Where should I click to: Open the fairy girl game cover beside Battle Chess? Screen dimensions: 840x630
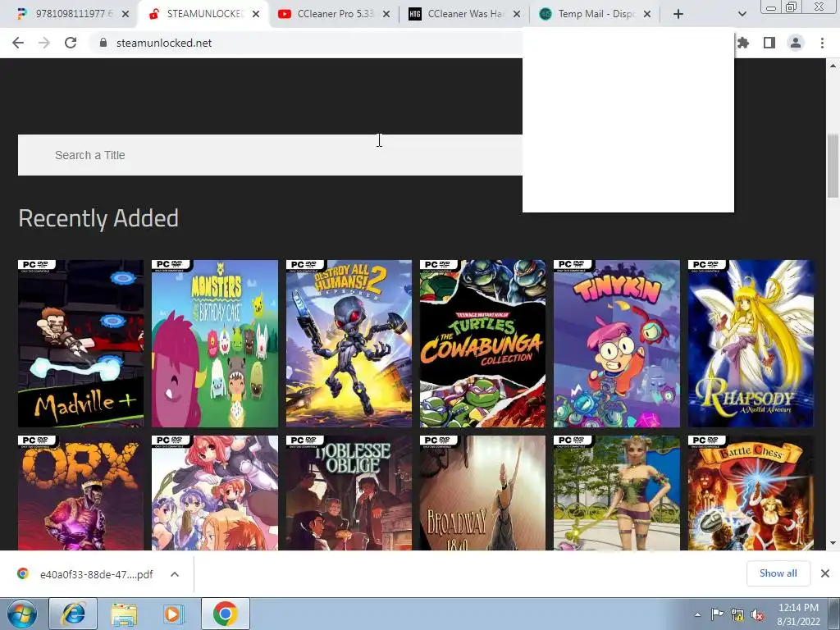(x=617, y=493)
